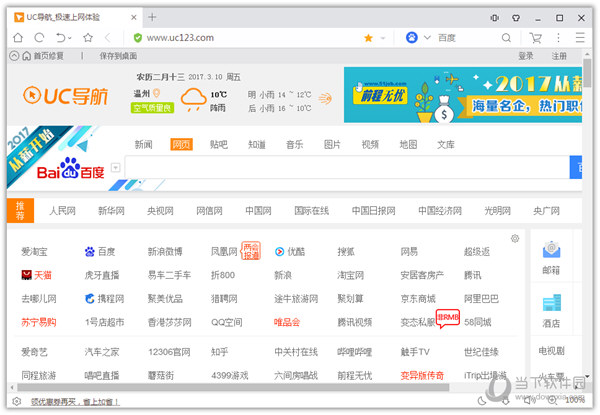The image size is (600, 415).
Task: Click the 前程无忧 banner ad
Action: (463, 95)
